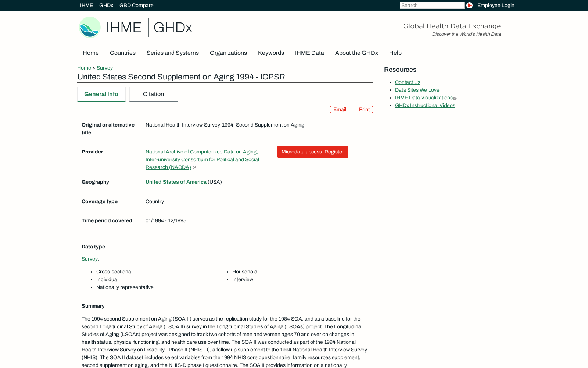Open IHME Data Visualizations link

click(x=424, y=98)
